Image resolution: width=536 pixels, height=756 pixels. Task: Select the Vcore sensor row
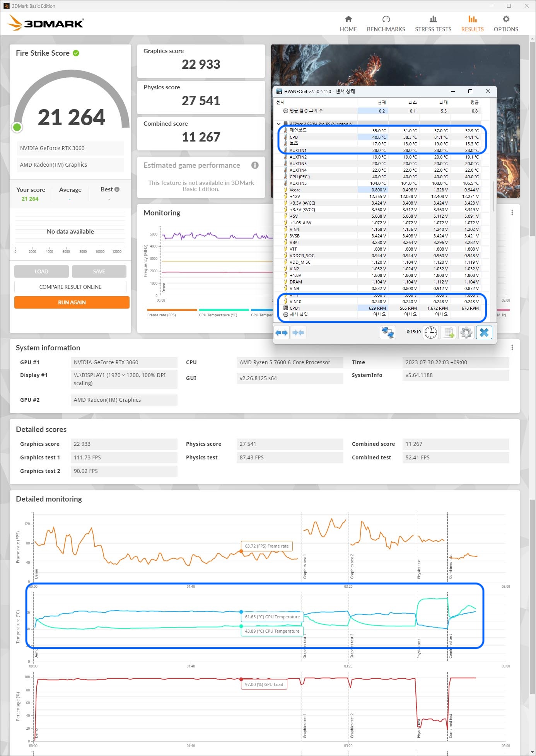[x=382, y=190]
